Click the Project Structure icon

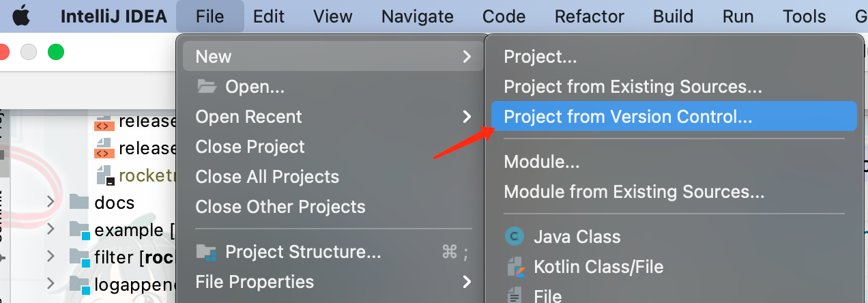(206, 252)
